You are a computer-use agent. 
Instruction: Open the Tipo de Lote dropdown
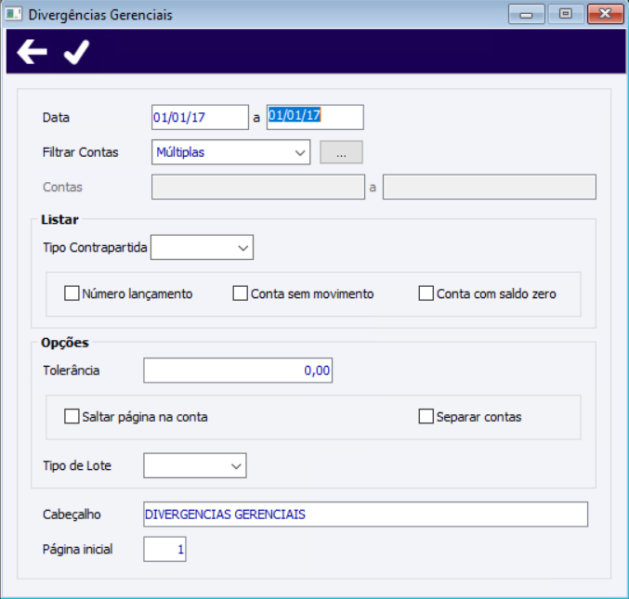tap(195, 465)
